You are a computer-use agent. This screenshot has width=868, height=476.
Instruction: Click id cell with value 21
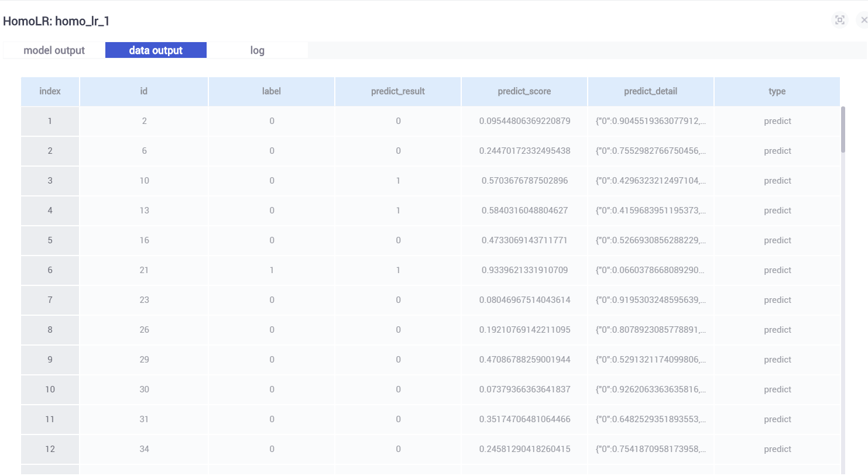click(x=144, y=270)
